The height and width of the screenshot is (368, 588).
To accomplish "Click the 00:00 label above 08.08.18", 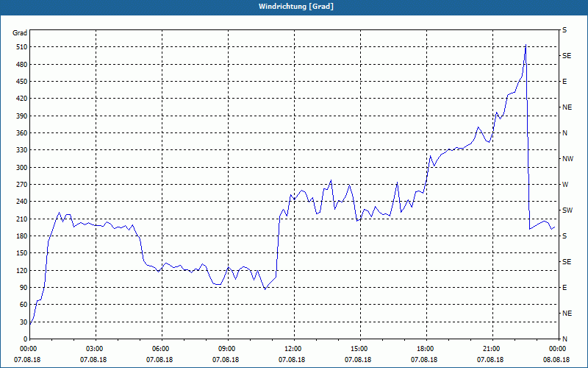I will pos(559,349).
